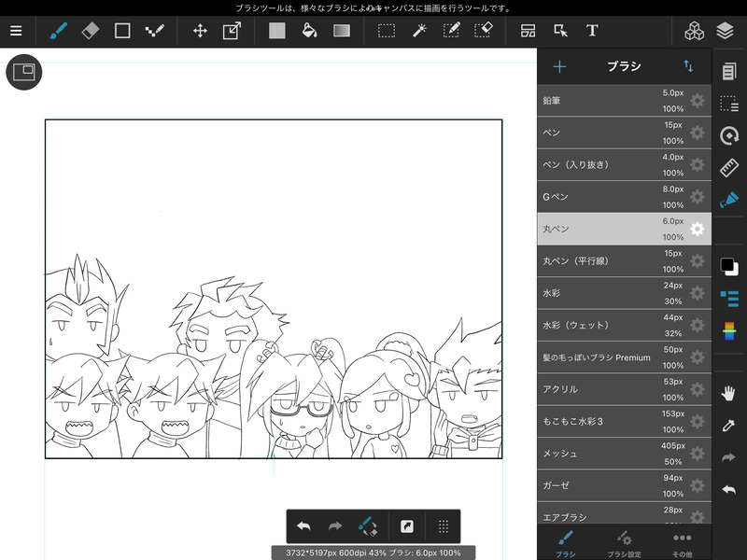Switch to the ブラシ設定 tab
This screenshot has width=747, height=560.
(x=624, y=543)
